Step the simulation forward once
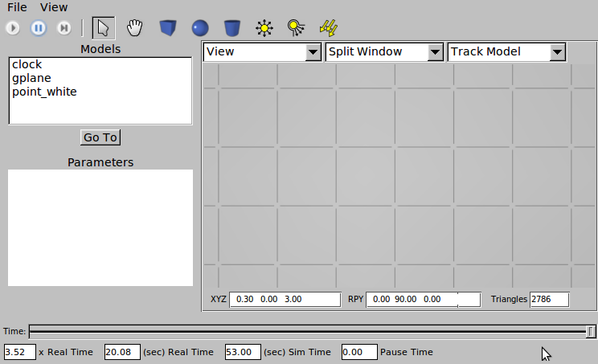This screenshot has width=598, height=364. coord(63,28)
